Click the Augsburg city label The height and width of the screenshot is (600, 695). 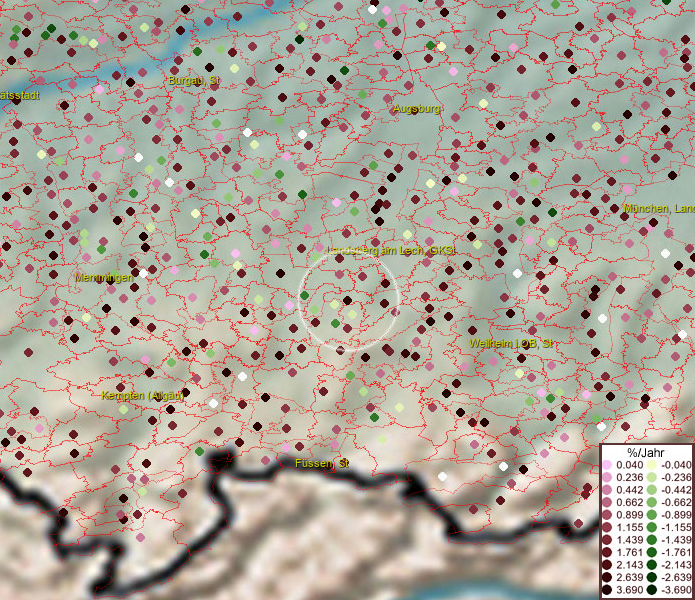(416, 109)
